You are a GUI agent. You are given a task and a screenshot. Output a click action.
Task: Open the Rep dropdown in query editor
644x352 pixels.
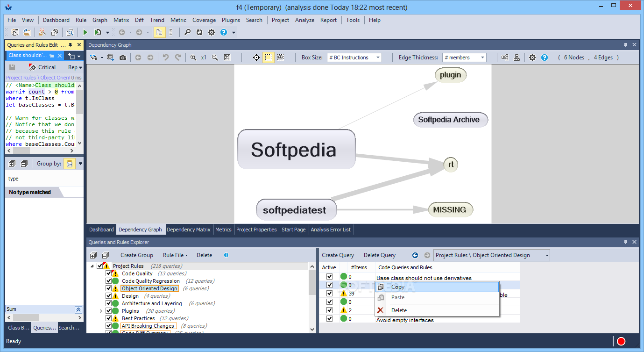click(x=75, y=67)
